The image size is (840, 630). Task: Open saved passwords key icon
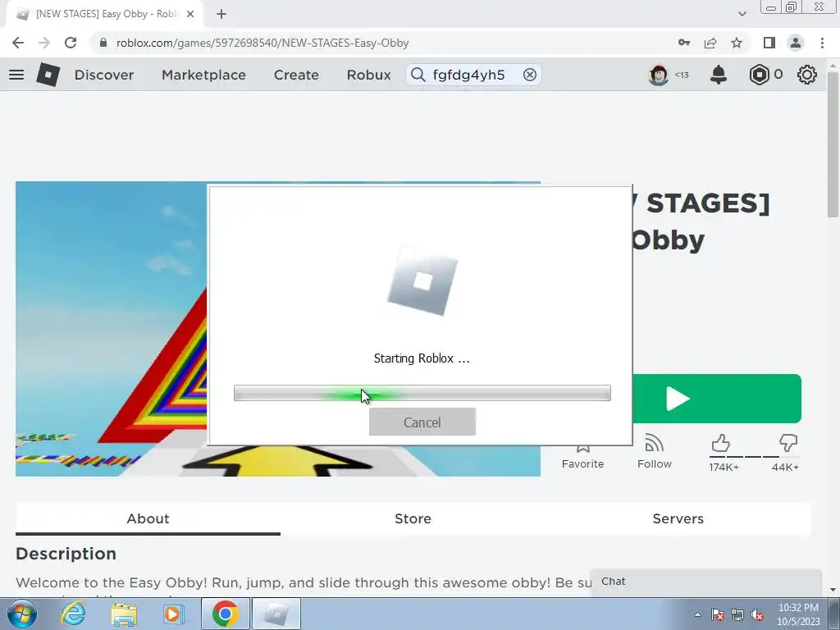(x=684, y=43)
